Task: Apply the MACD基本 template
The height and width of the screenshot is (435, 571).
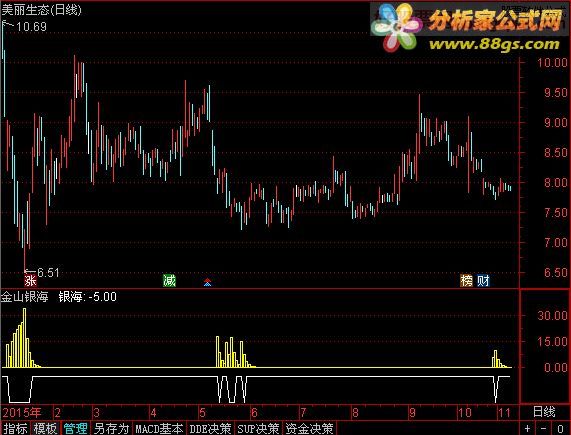Action: (159, 428)
